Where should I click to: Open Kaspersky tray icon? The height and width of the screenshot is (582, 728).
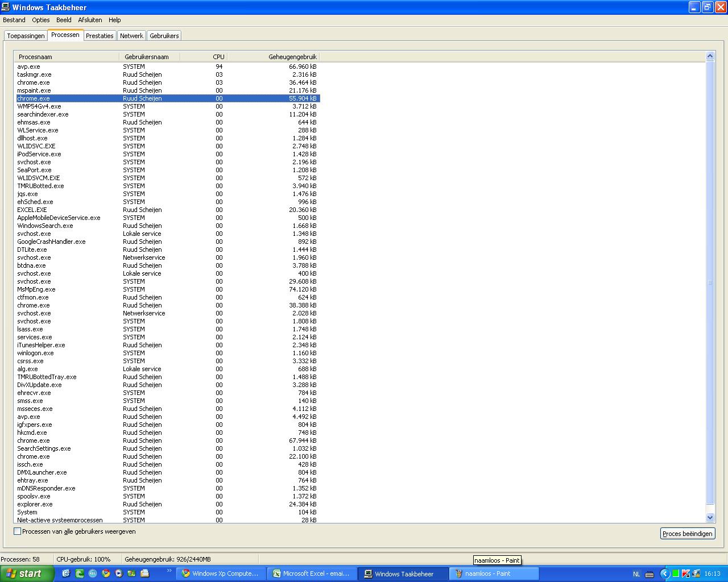686,573
